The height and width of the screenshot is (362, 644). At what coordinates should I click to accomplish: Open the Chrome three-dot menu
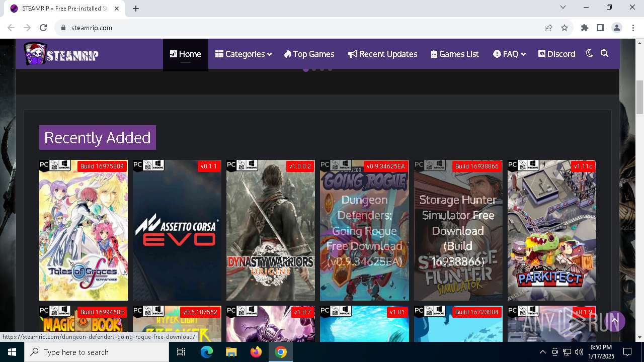tap(632, 28)
